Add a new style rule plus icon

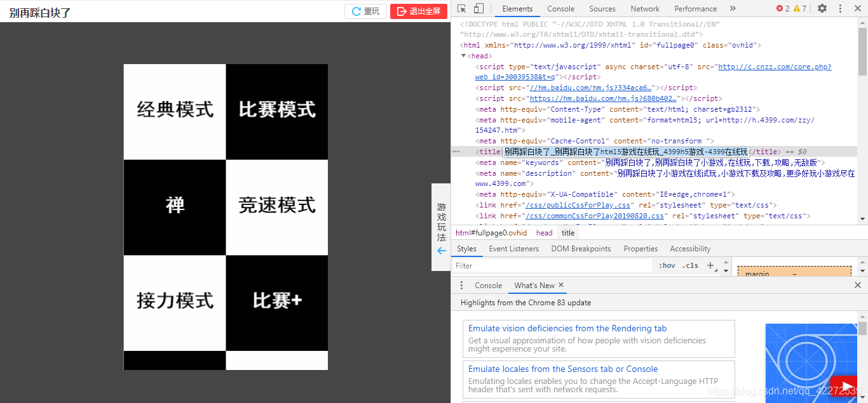click(x=710, y=265)
